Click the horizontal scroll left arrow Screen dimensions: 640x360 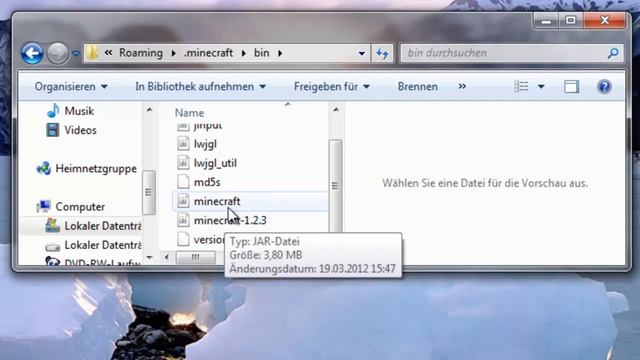click(167, 257)
